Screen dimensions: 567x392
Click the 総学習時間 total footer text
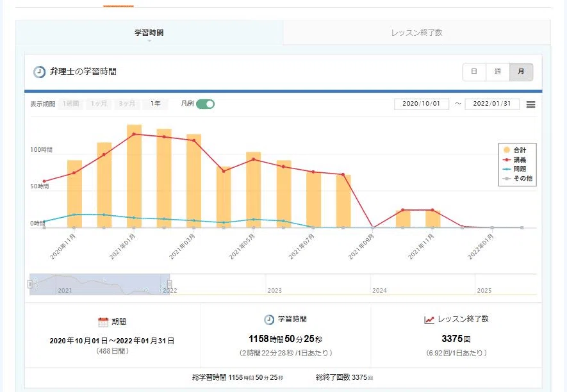(238, 377)
